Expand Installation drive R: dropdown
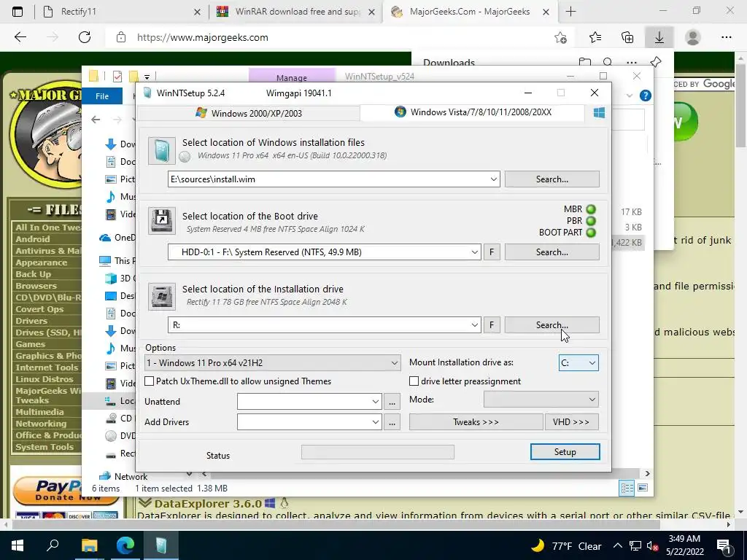This screenshot has height=560, width=747. click(474, 324)
